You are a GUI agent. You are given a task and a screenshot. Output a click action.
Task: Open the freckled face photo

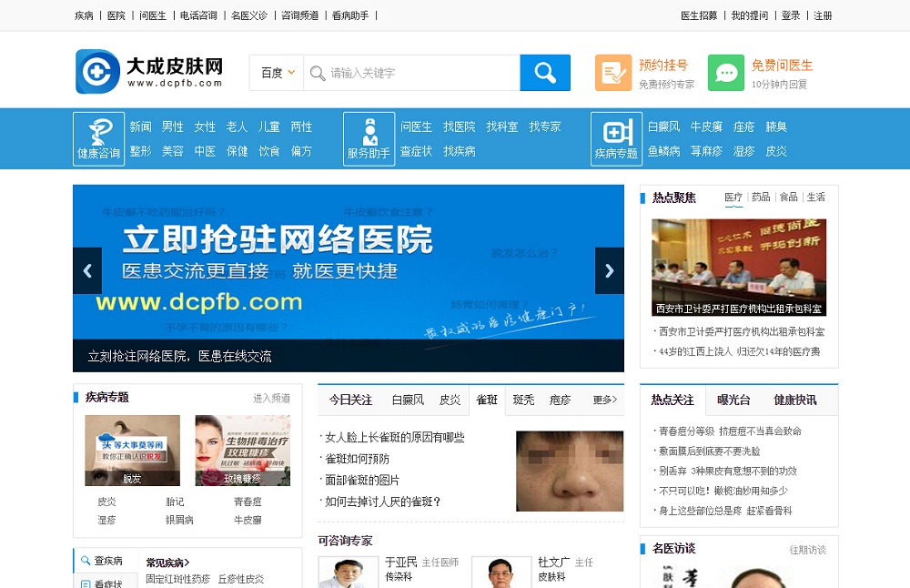(x=570, y=471)
